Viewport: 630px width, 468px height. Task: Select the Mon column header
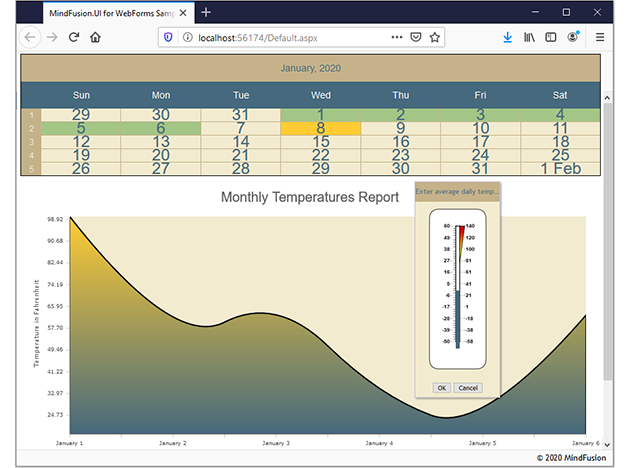pos(161,95)
